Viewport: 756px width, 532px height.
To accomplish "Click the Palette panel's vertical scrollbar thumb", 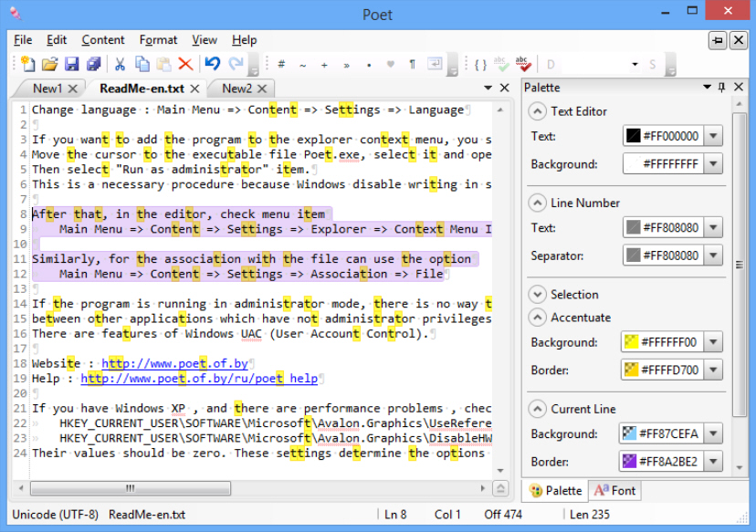I will click(x=740, y=264).
